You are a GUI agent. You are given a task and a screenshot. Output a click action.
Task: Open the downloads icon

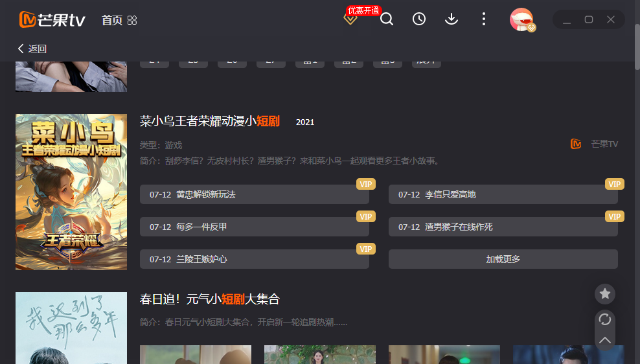pyautogui.click(x=451, y=19)
